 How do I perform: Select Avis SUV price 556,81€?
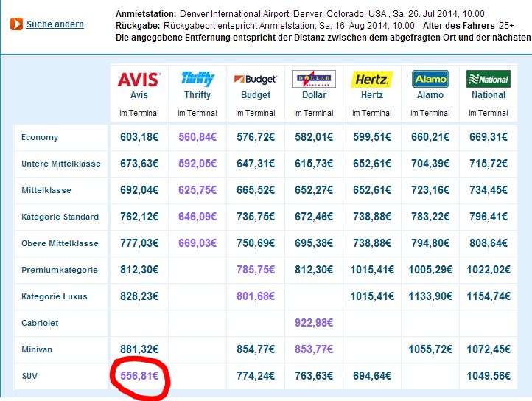pos(139,376)
